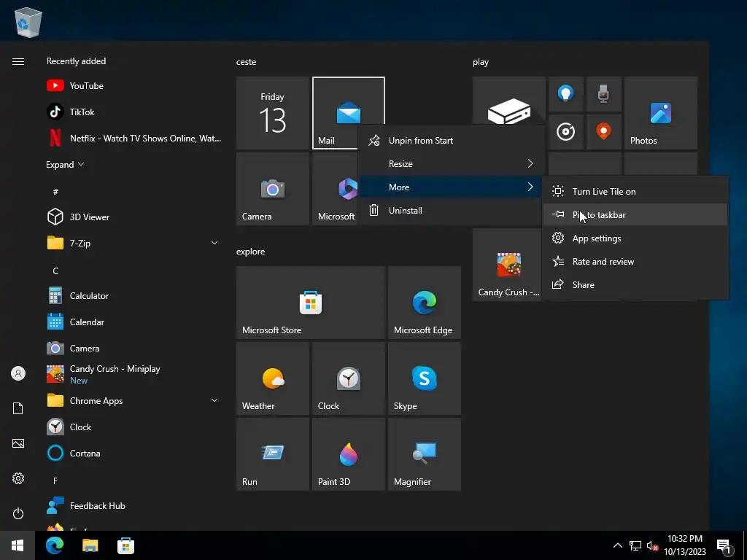Open the Friday 13 calendar tile

coord(273,113)
